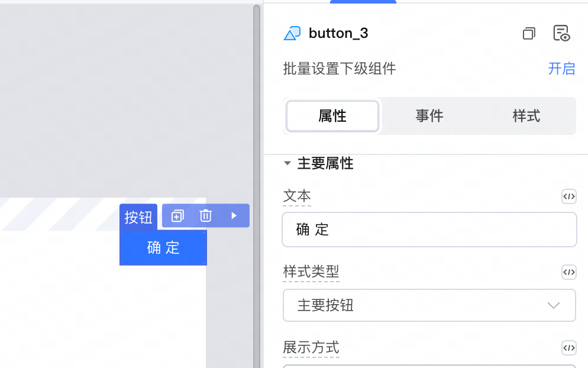Viewport: 588px width, 368px height.
Task: Bind expression for 展示方式 via code icon
Action: [x=569, y=348]
